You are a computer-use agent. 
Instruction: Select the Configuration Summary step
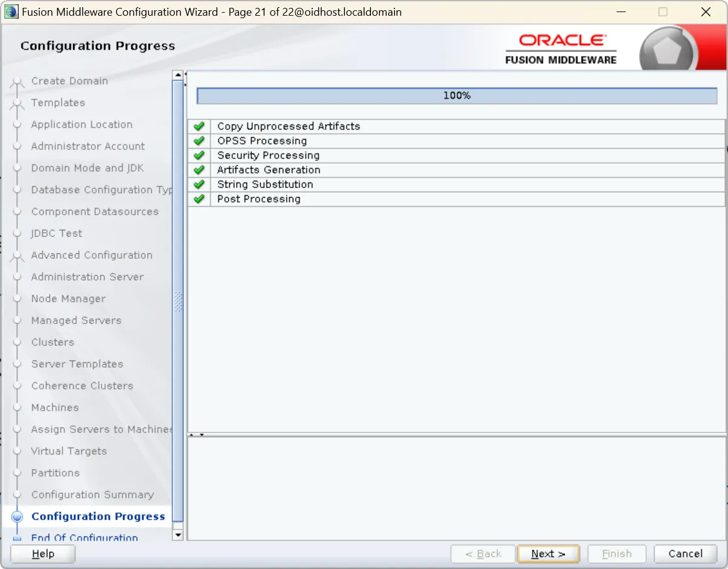pos(93,495)
